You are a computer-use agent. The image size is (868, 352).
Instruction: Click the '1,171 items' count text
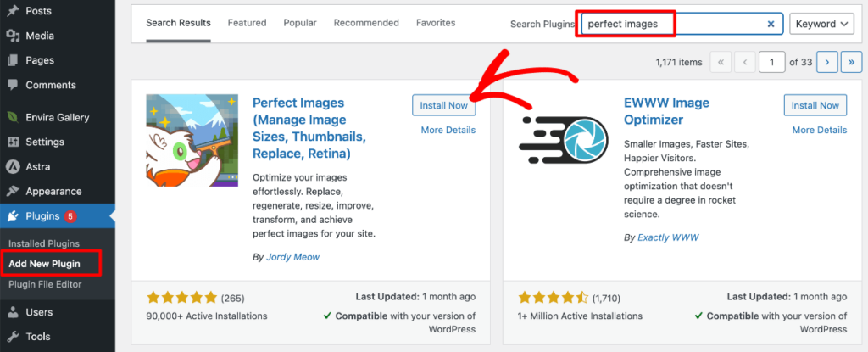pos(679,63)
